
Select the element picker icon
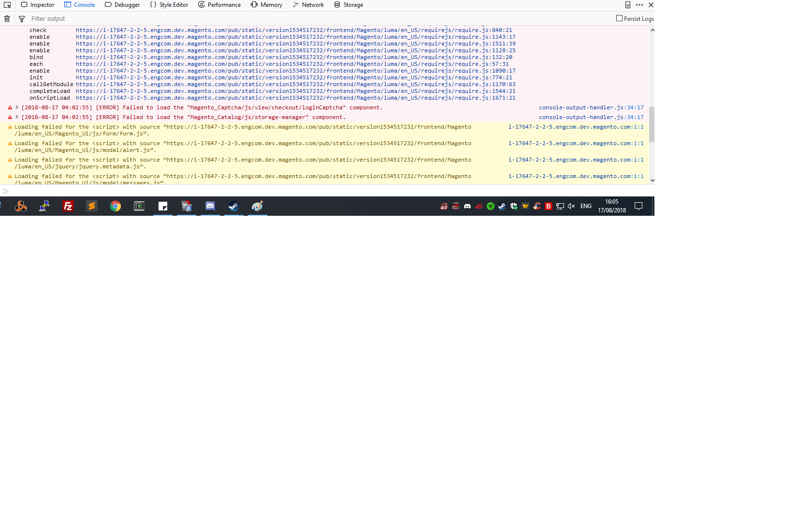point(7,5)
